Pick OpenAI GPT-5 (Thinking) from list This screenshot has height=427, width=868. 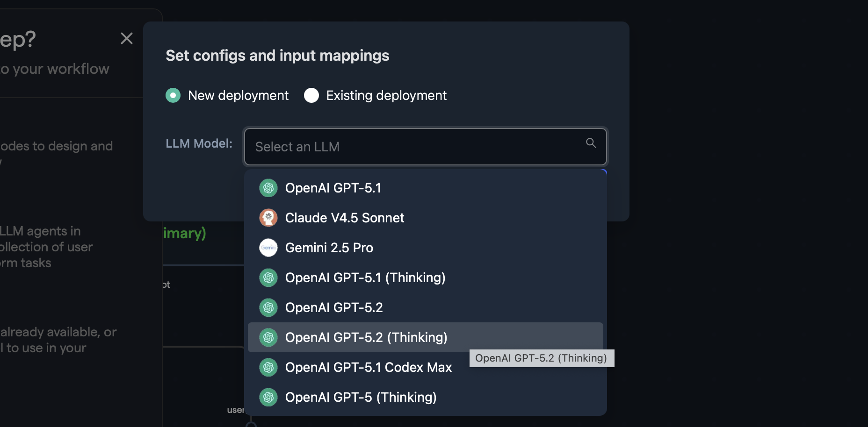tap(361, 397)
